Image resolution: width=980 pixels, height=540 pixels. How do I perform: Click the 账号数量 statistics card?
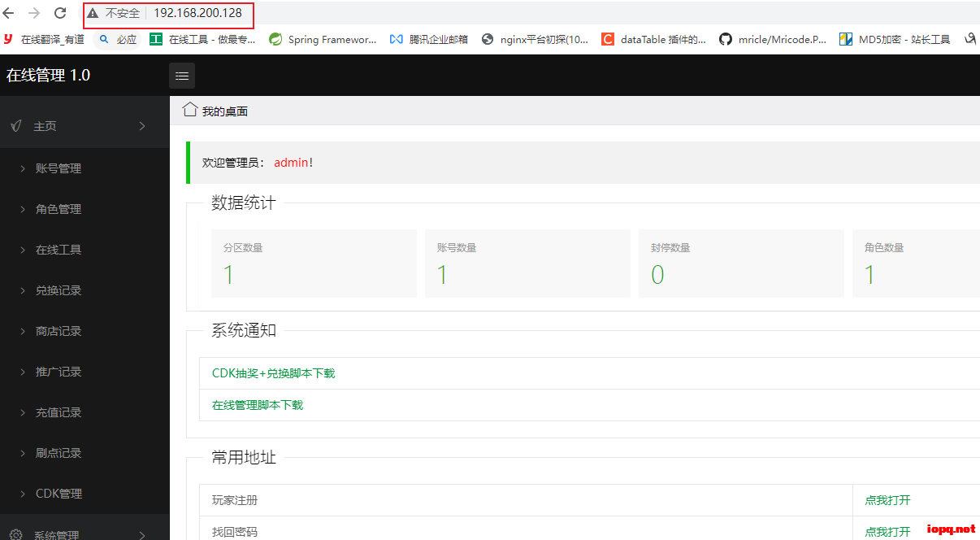pos(527,263)
